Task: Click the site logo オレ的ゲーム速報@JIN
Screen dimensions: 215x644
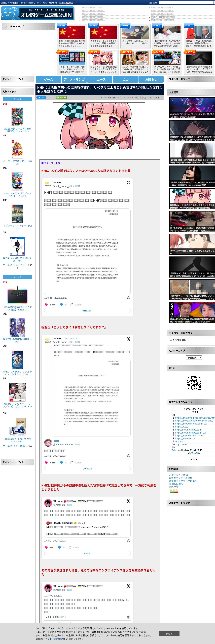Action: (38, 14)
